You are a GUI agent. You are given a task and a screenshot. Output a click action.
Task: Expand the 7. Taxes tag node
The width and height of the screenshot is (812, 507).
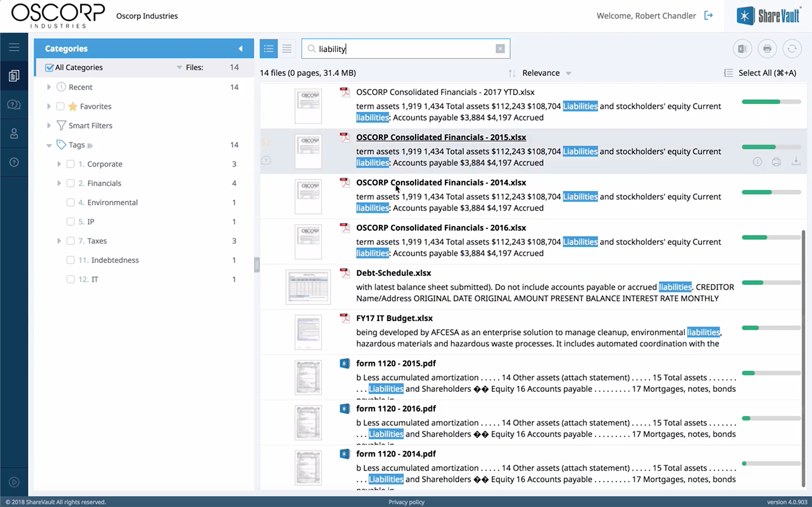click(59, 241)
